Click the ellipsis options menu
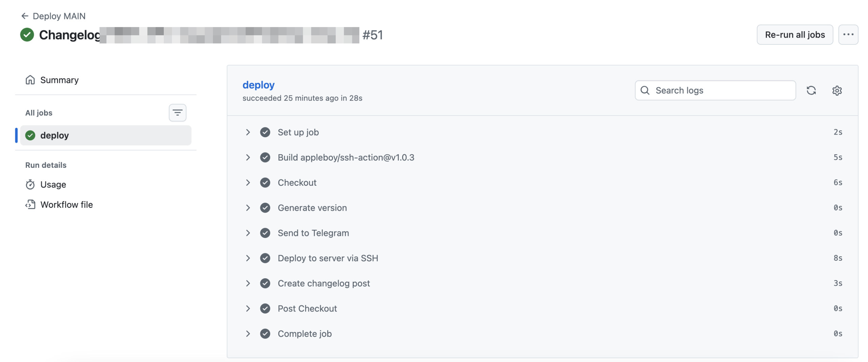 tap(848, 35)
